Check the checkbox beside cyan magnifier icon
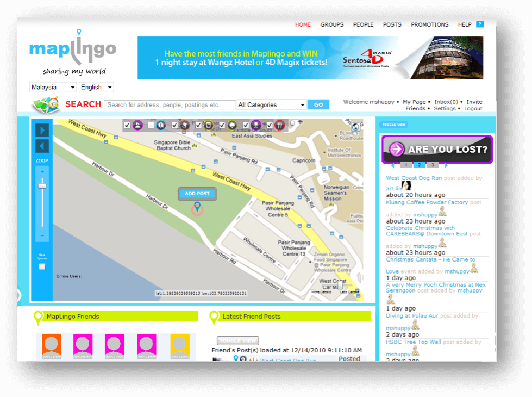Image resolution: width=532 pixels, height=397 pixels. point(151,125)
